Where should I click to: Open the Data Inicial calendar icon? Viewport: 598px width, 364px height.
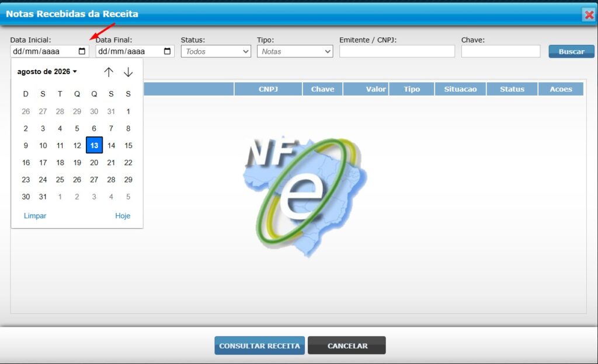pos(82,51)
